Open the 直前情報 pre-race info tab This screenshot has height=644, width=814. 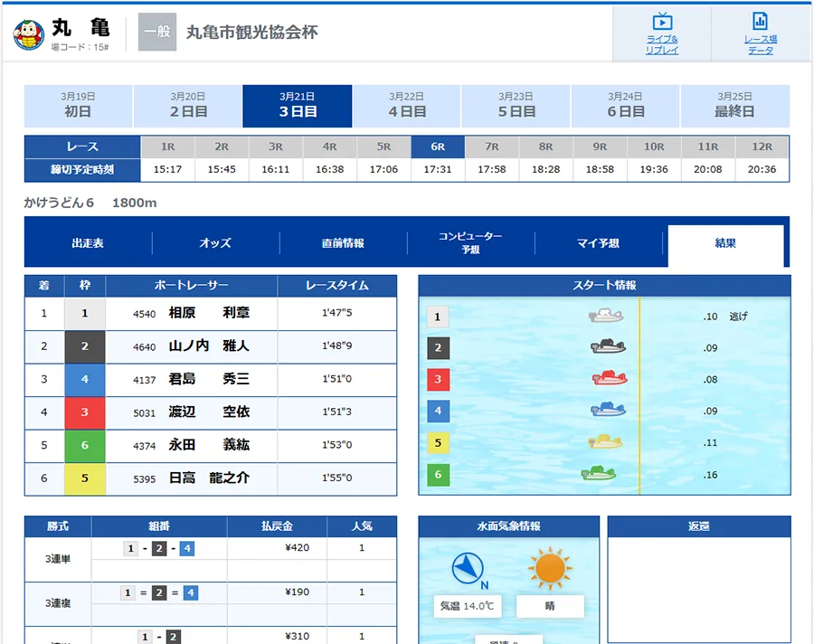point(343,243)
